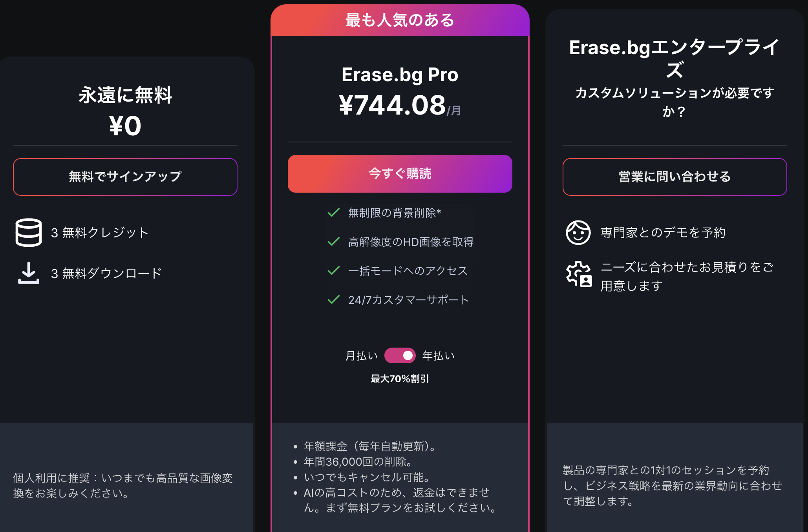Click the 最も人気のある banner

[x=400, y=20]
